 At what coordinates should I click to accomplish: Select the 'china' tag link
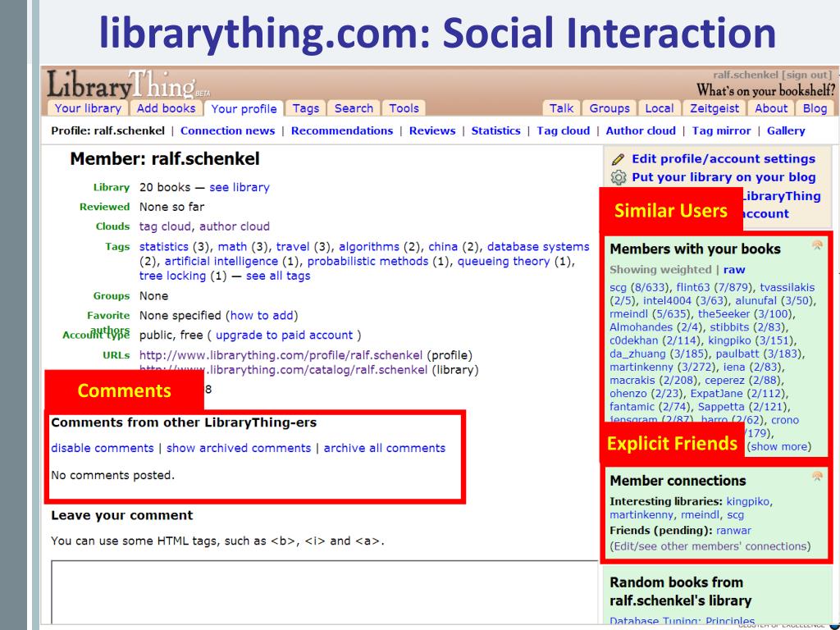(443, 247)
